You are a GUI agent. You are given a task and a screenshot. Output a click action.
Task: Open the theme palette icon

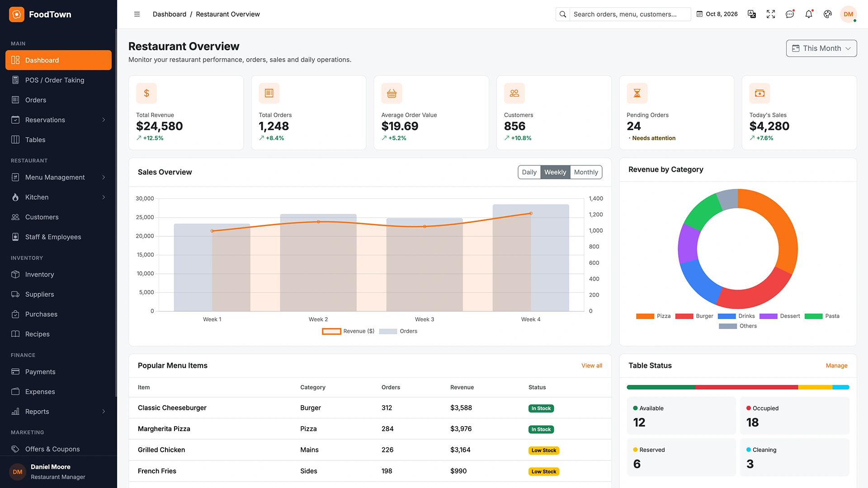click(x=828, y=14)
